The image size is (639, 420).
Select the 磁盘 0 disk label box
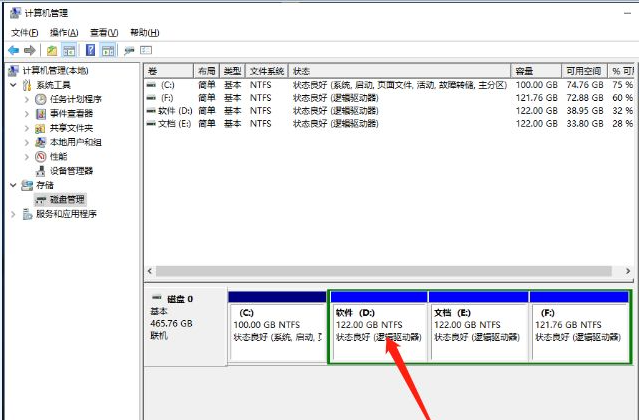click(x=186, y=326)
